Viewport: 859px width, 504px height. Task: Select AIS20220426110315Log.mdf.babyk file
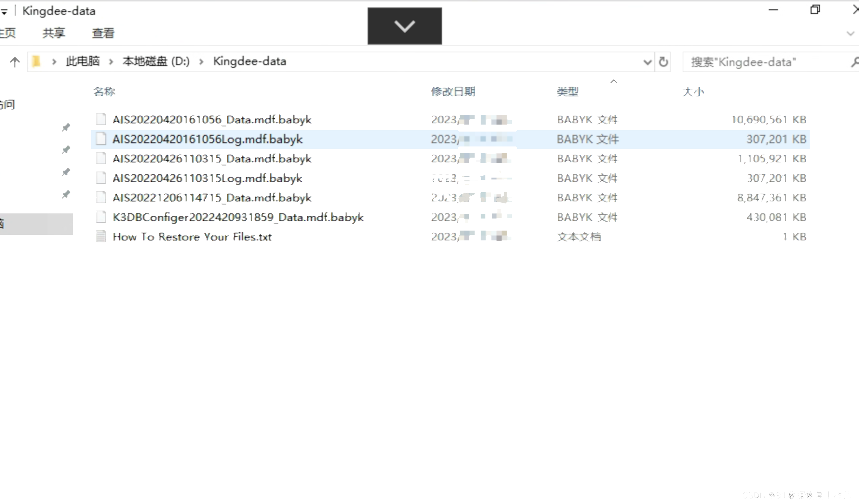coord(207,178)
